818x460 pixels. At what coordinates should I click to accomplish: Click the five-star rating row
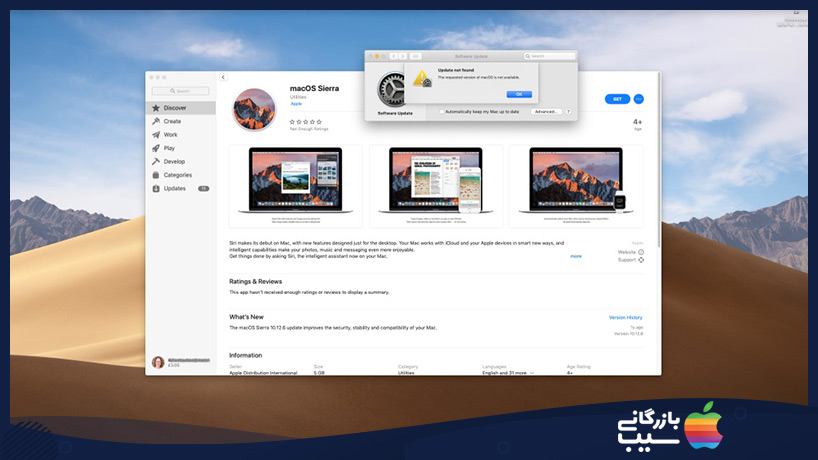click(306, 122)
